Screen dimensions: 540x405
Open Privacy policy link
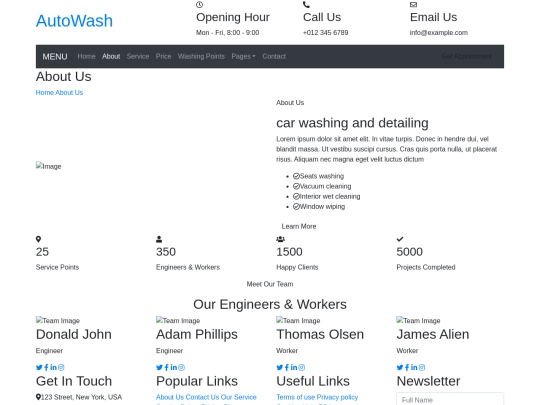click(337, 397)
